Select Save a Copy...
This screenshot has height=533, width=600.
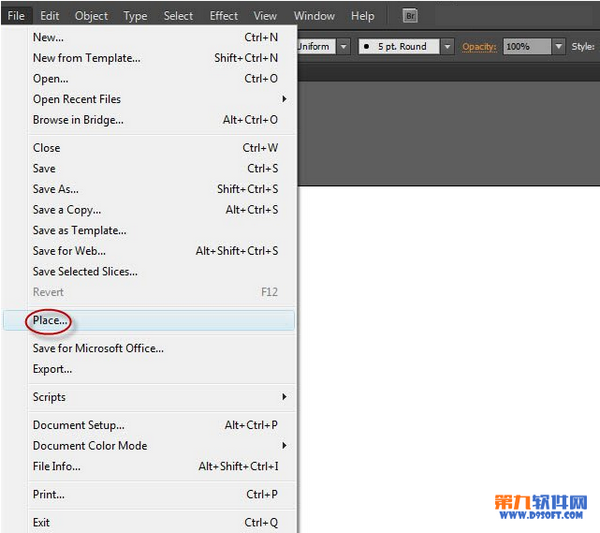pos(155,210)
